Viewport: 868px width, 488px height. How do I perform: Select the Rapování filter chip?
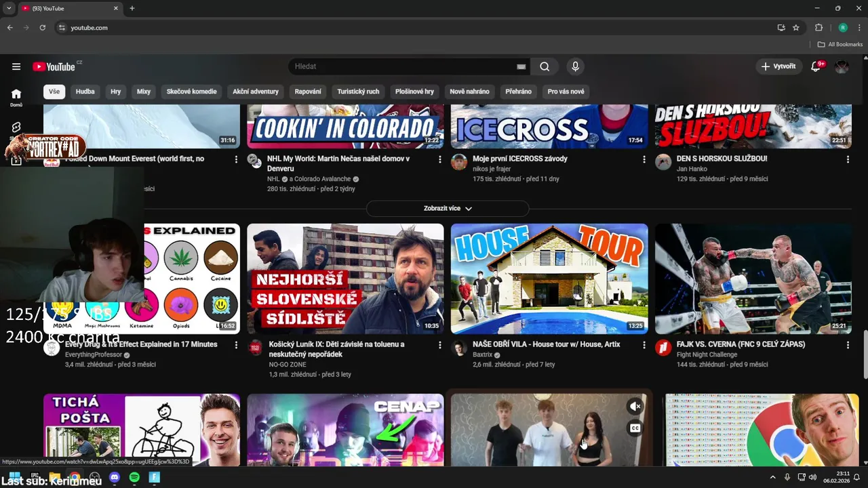tap(308, 91)
